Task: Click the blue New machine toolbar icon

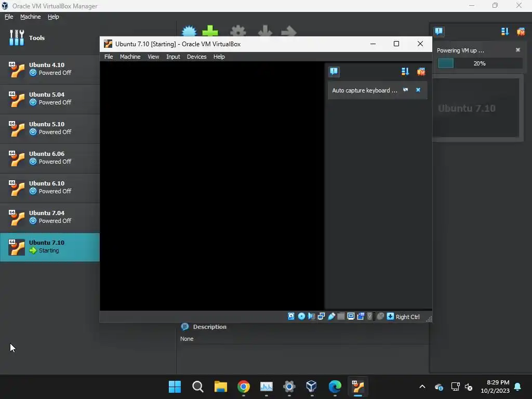Action: point(189,31)
